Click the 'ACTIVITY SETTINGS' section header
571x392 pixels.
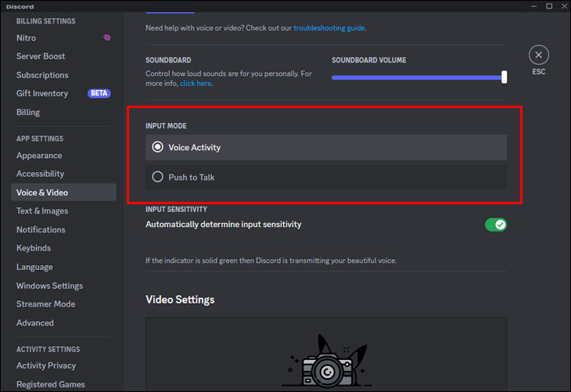pyautogui.click(x=48, y=349)
